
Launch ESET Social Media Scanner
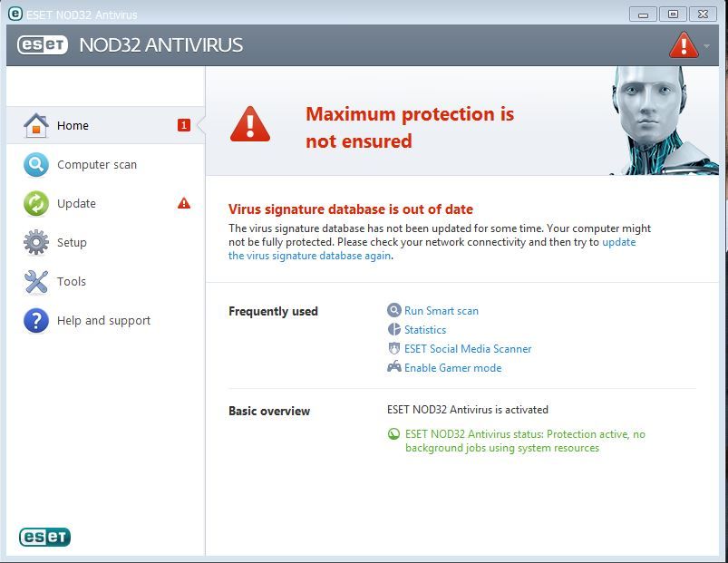pyautogui.click(x=468, y=349)
